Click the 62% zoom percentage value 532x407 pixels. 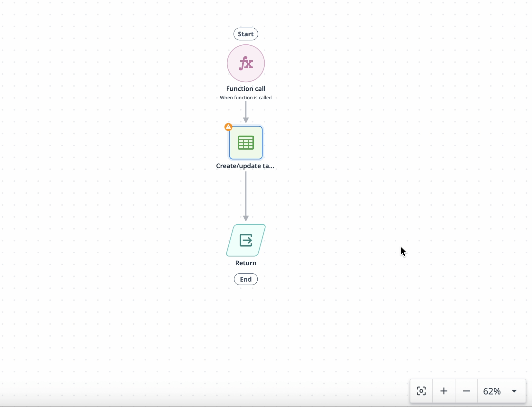click(492, 391)
